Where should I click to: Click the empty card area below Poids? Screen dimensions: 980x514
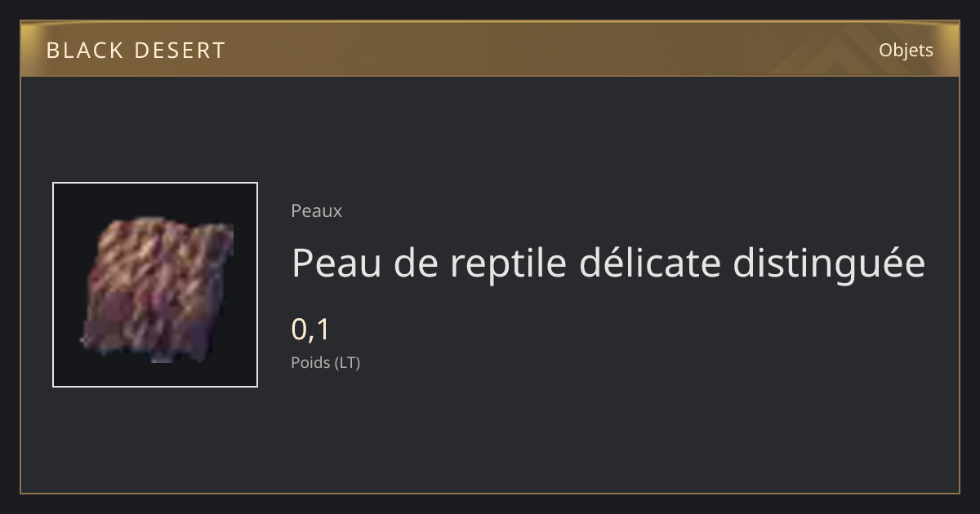pyautogui.click(x=490, y=432)
